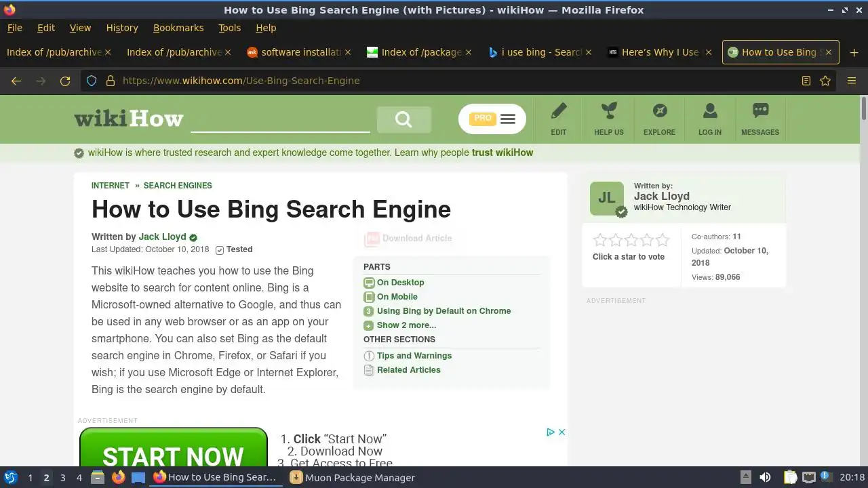Switch to virtual desktop 3
The image size is (868, 488).
click(x=62, y=478)
